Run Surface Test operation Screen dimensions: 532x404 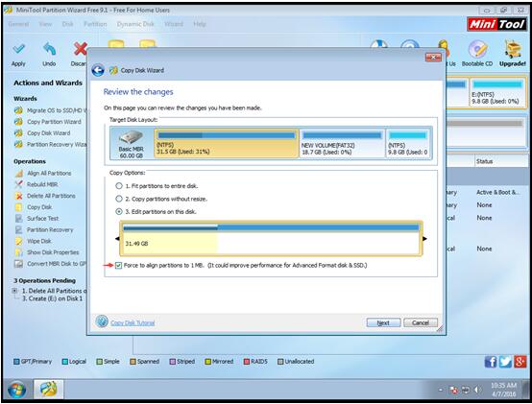(36, 219)
